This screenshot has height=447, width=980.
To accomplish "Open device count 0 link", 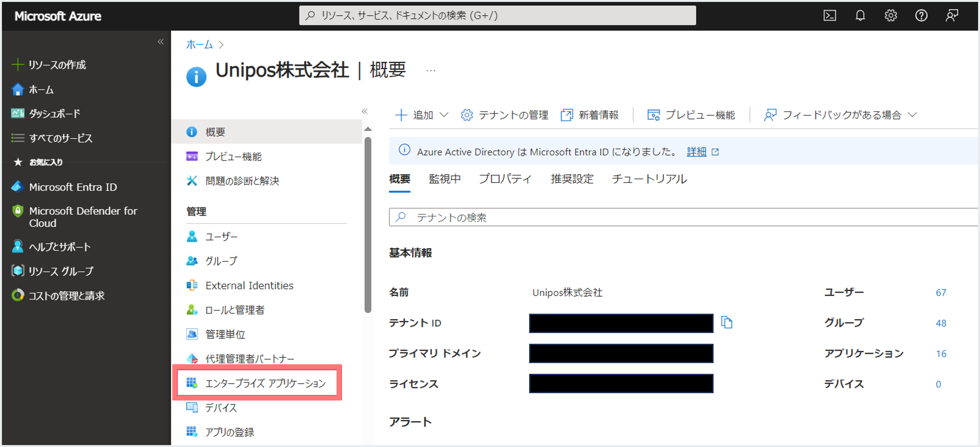I will click(938, 384).
